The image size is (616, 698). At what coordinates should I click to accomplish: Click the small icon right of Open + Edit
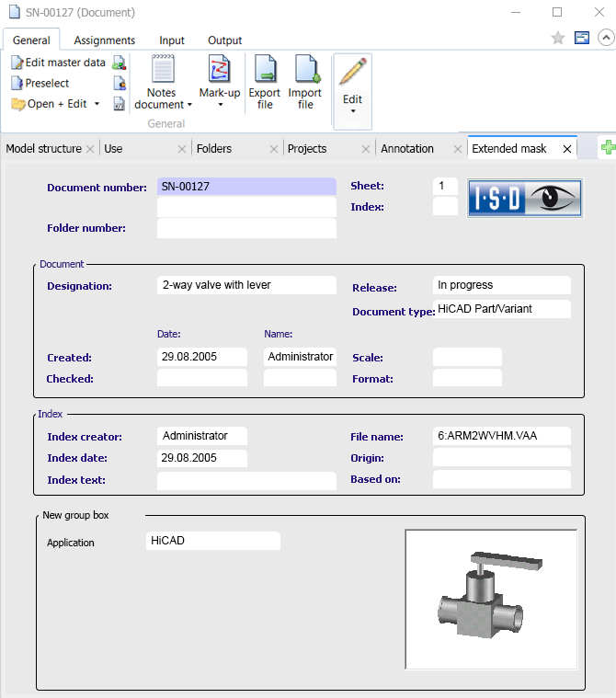120,104
